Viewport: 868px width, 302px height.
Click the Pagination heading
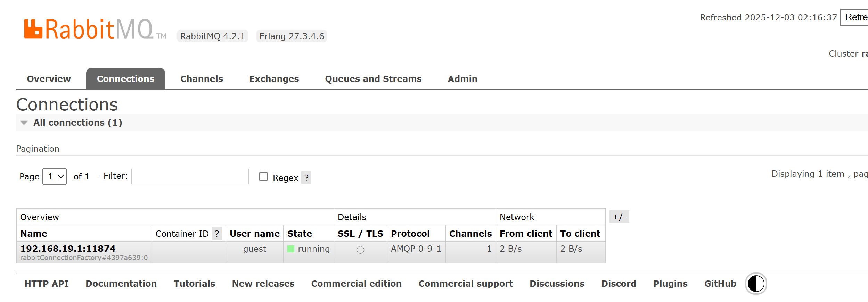click(38, 149)
